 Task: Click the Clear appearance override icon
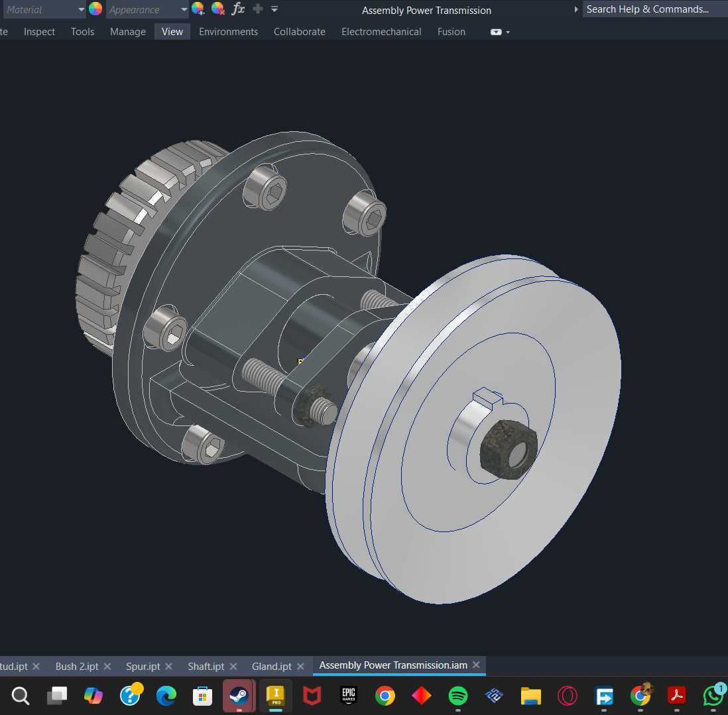(x=217, y=9)
